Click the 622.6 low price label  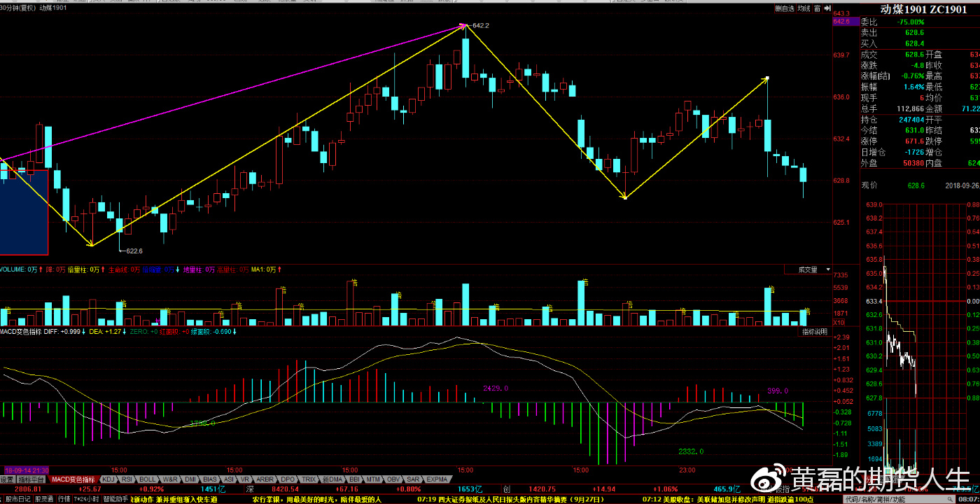click(x=134, y=251)
